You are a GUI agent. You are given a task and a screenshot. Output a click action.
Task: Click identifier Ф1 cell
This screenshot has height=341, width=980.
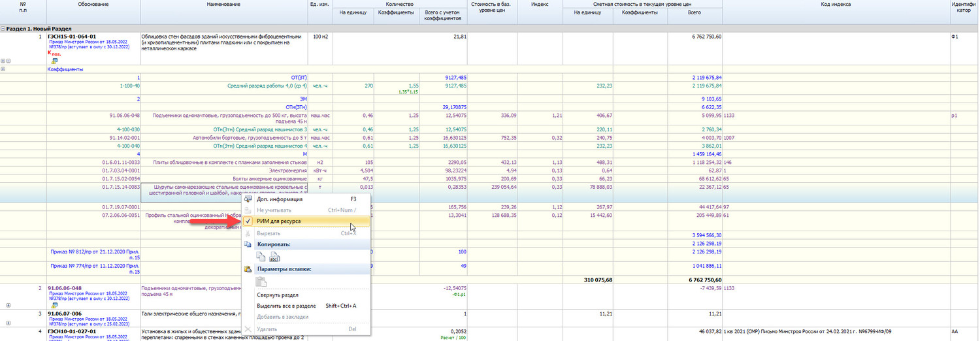[955, 37]
